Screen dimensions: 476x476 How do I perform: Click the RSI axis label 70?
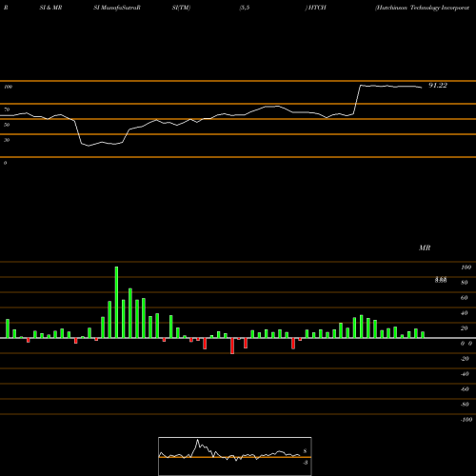coord(7,109)
